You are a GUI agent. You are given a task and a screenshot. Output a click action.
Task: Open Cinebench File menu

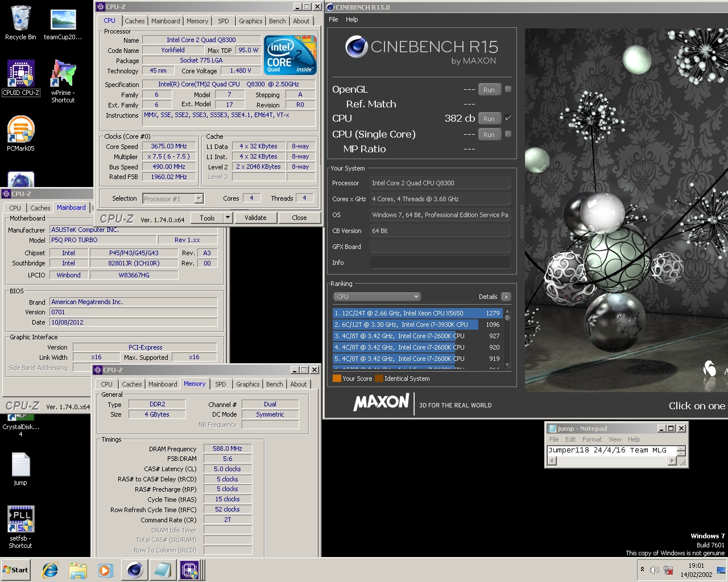pyautogui.click(x=333, y=19)
